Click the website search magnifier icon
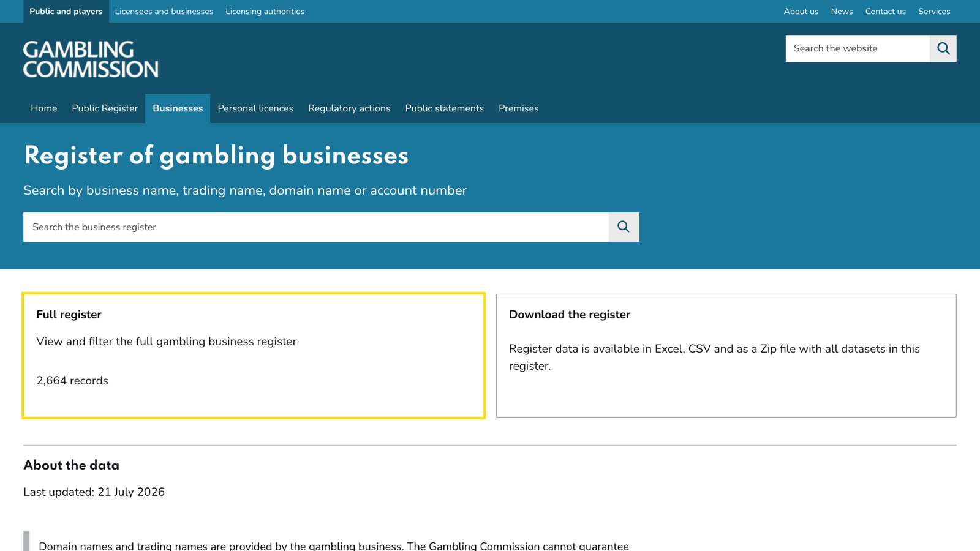Screen dimensions: 980x551 click(x=943, y=48)
